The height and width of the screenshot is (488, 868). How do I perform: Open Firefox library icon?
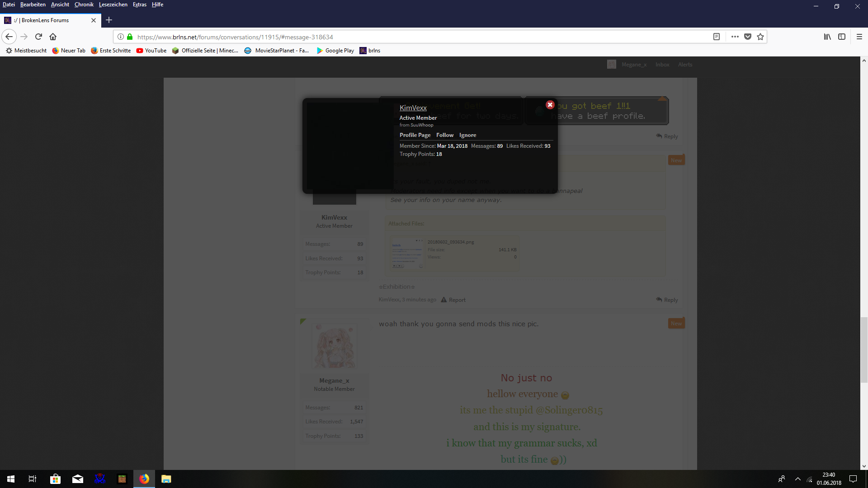click(x=827, y=37)
